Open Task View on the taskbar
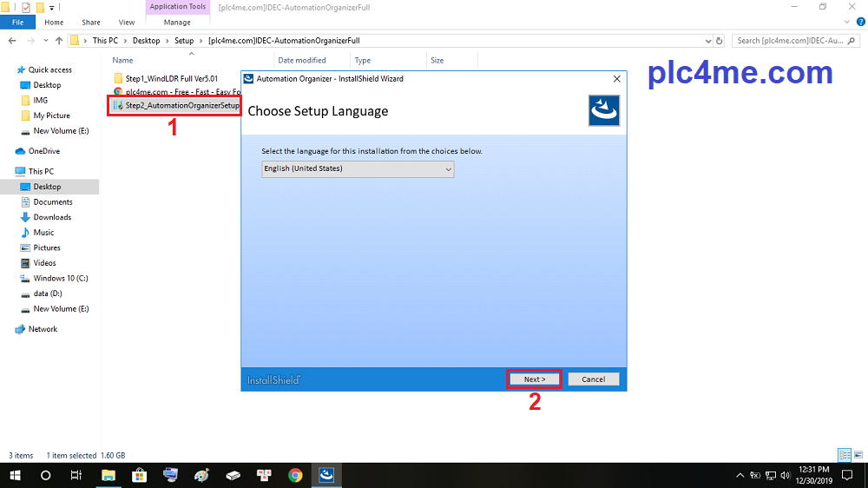The image size is (868, 488). pyautogui.click(x=76, y=475)
